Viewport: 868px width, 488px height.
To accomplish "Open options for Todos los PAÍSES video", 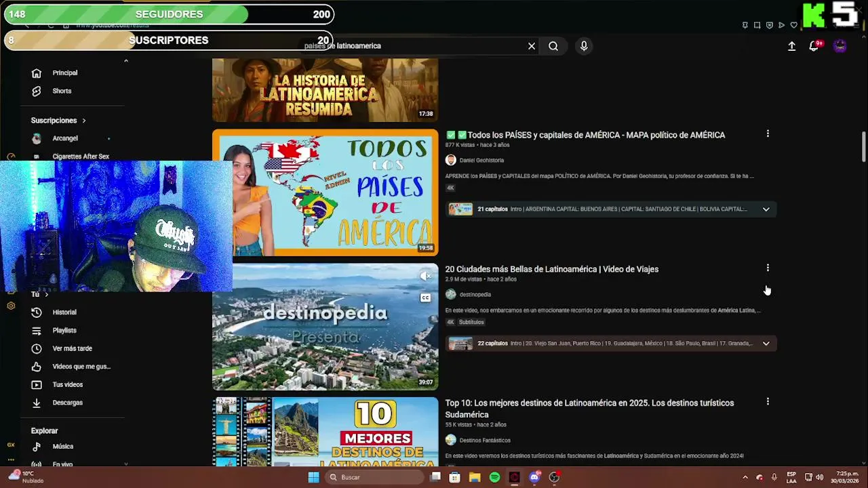I will (768, 134).
